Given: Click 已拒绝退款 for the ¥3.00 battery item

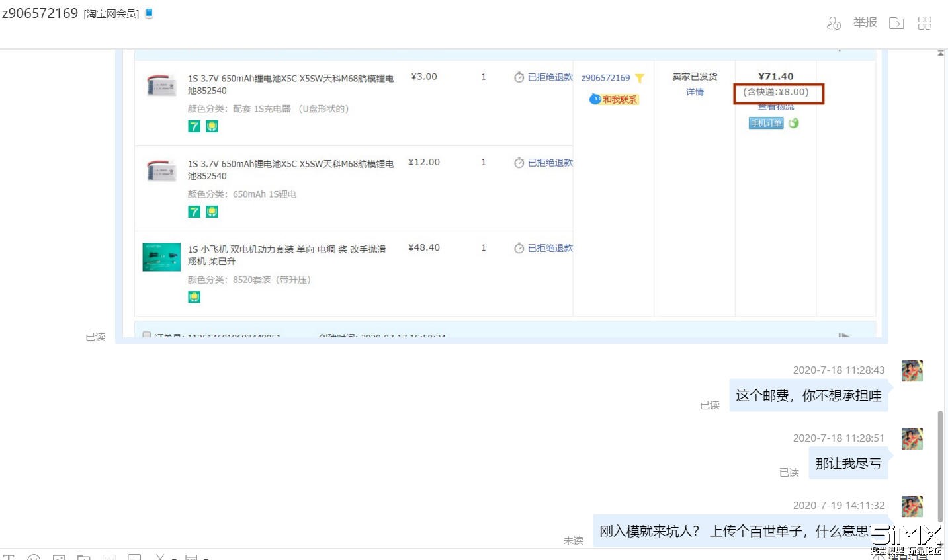Looking at the screenshot, I should tap(550, 77).
